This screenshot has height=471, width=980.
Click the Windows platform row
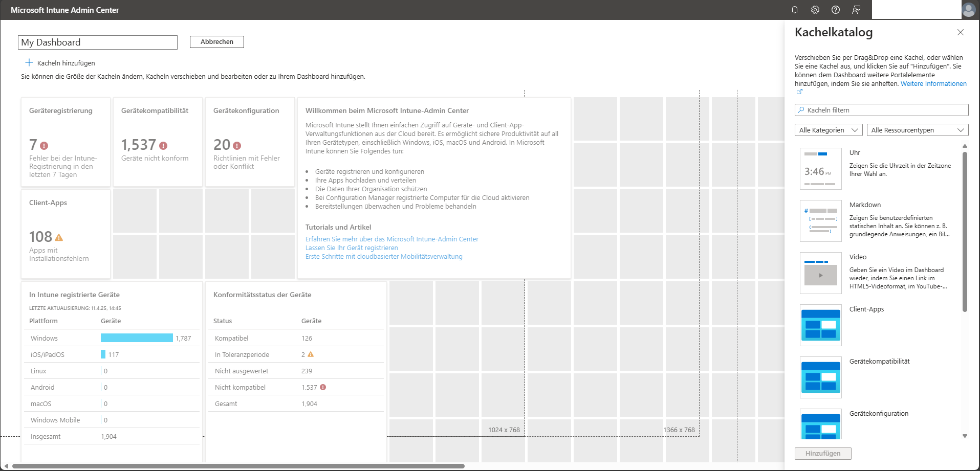click(112, 338)
